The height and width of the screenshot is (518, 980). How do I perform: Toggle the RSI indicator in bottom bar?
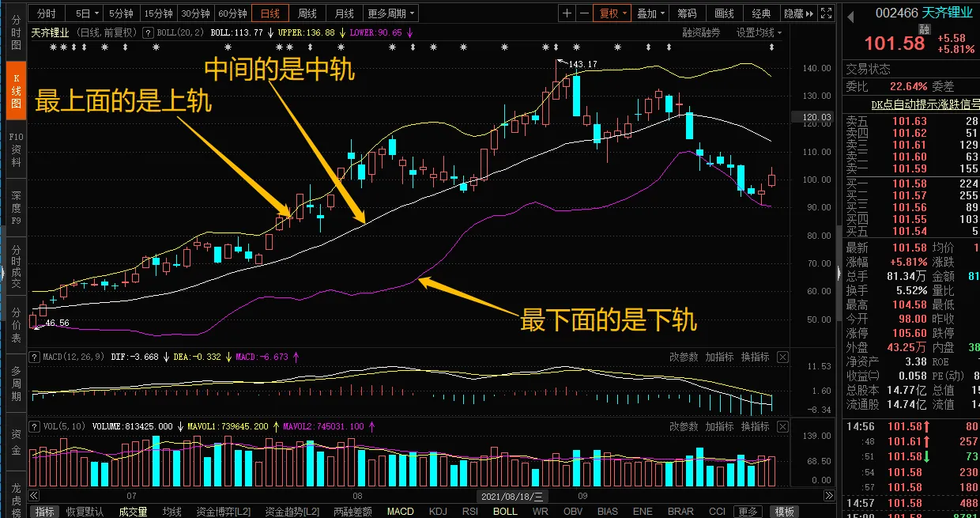[x=469, y=512]
